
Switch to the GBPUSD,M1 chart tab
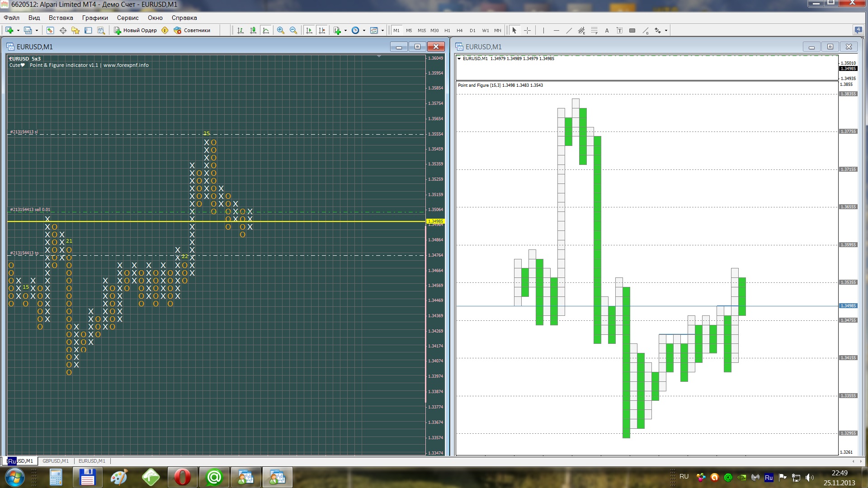(56, 461)
